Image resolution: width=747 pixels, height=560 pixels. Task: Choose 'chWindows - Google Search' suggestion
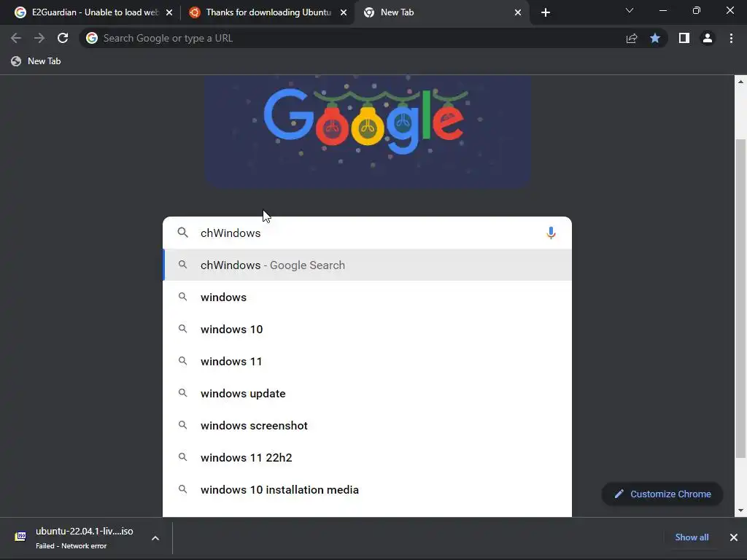click(367, 265)
